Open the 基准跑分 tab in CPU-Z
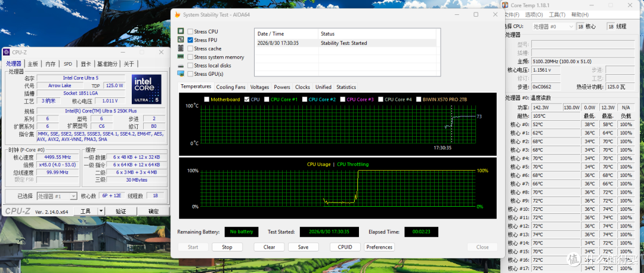Viewport: 644px width, 273px height. 107,64
